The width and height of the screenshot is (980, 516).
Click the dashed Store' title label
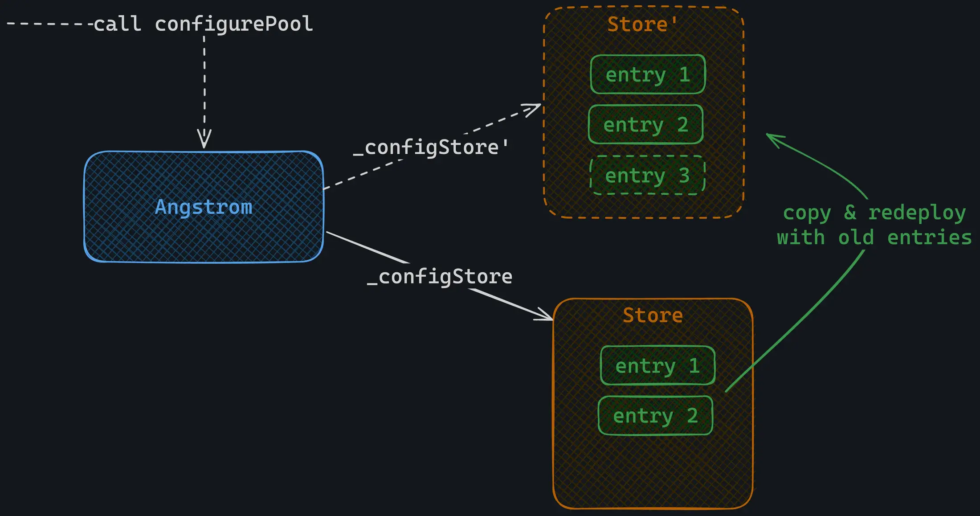coord(642,24)
